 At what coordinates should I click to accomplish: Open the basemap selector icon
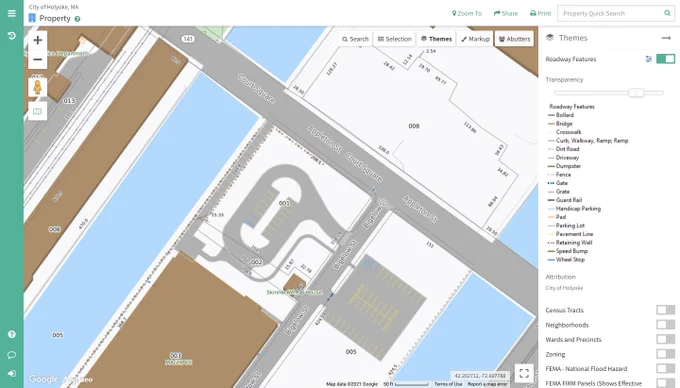coord(38,111)
